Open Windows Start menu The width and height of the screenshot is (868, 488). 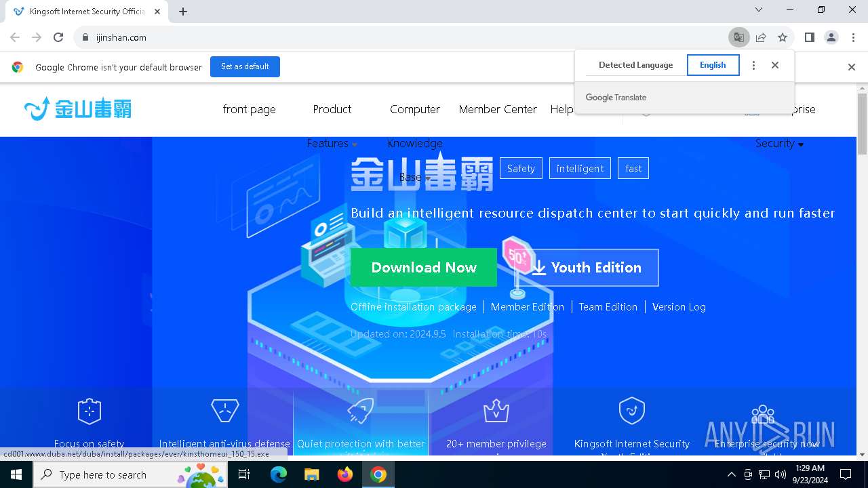tap(16, 474)
